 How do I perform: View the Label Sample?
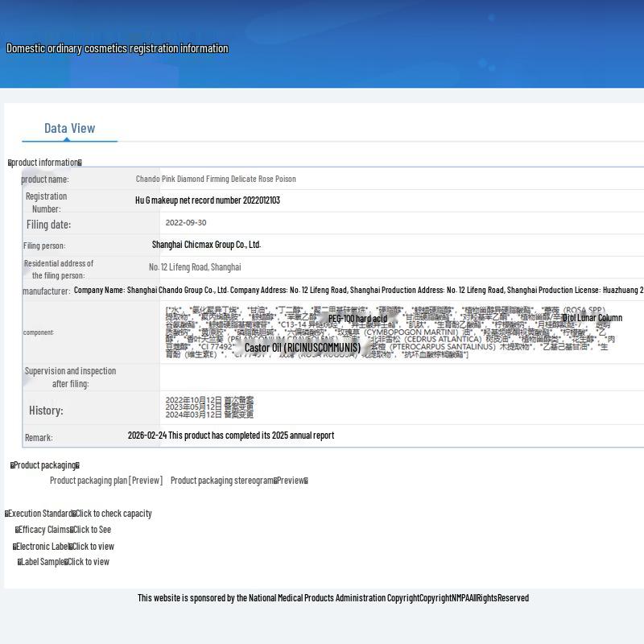(x=88, y=562)
